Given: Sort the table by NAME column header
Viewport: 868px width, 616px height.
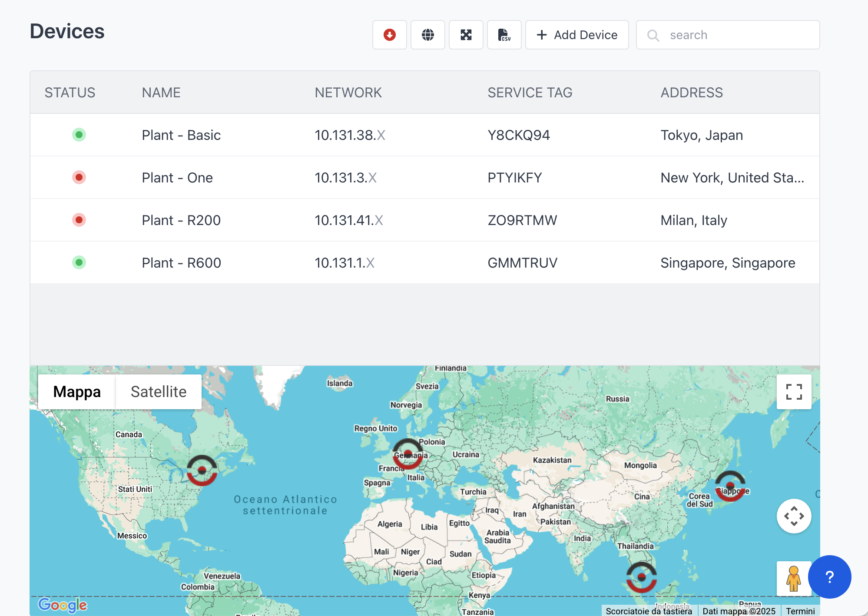Looking at the screenshot, I should [x=161, y=93].
